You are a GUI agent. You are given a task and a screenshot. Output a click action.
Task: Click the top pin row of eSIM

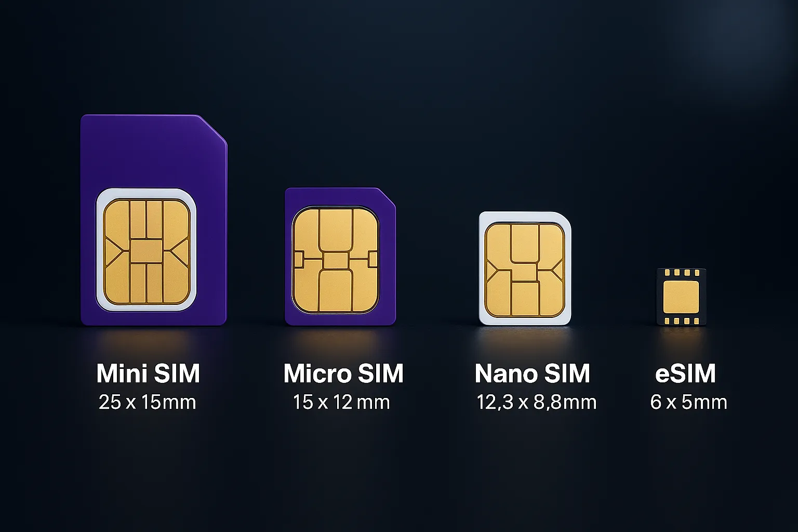(x=681, y=273)
